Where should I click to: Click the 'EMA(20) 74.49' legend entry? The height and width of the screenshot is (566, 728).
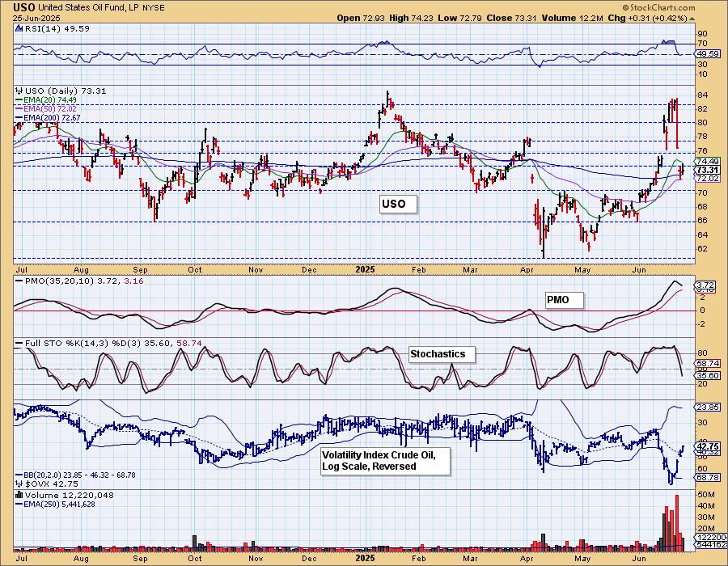[x=46, y=99]
